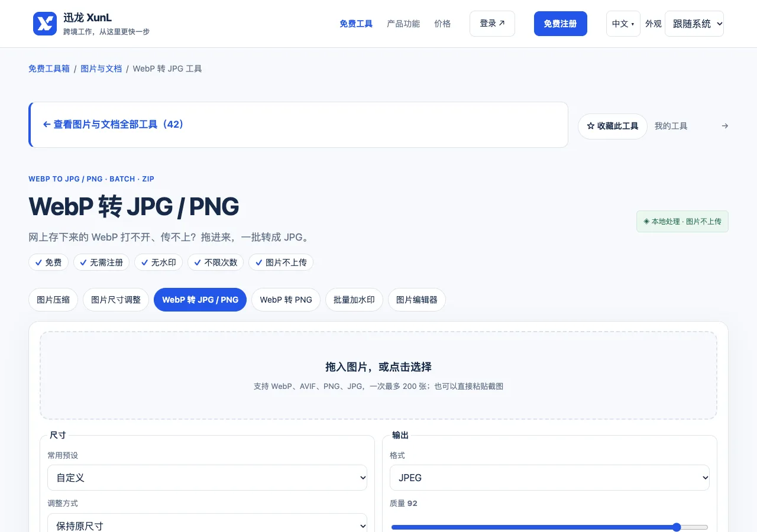
Task: Open the 免费工具箱 breadcrumb link
Action: (49, 69)
